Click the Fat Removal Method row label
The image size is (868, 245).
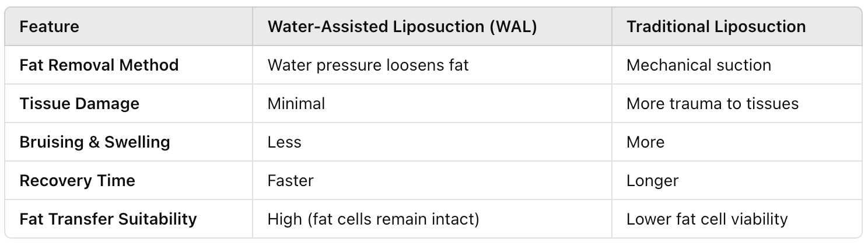click(99, 65)
